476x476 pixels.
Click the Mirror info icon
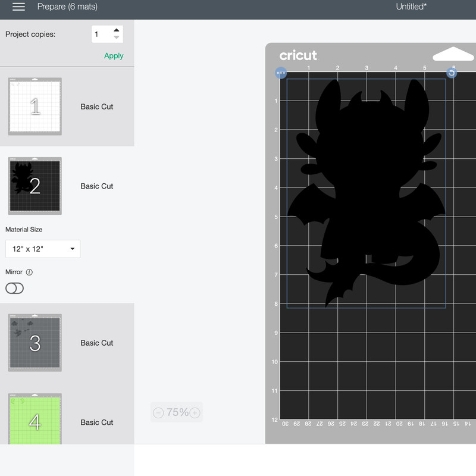[x=30, y=272]
